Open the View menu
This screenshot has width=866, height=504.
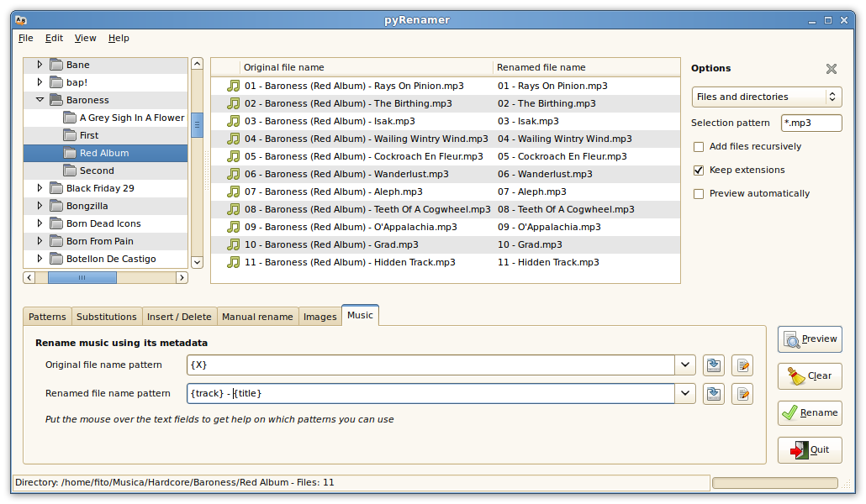[x=85, y=38]
